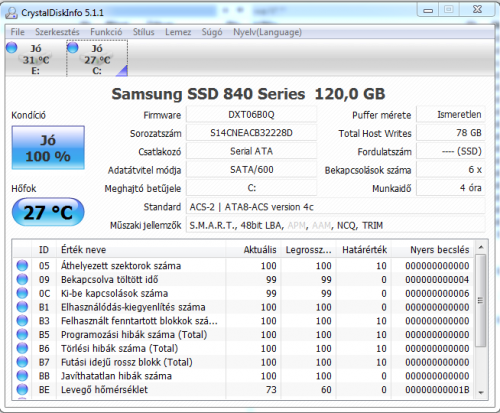Click the SATA/600 transfer mode field
The image size is (500, 413).
pos(251,170)
